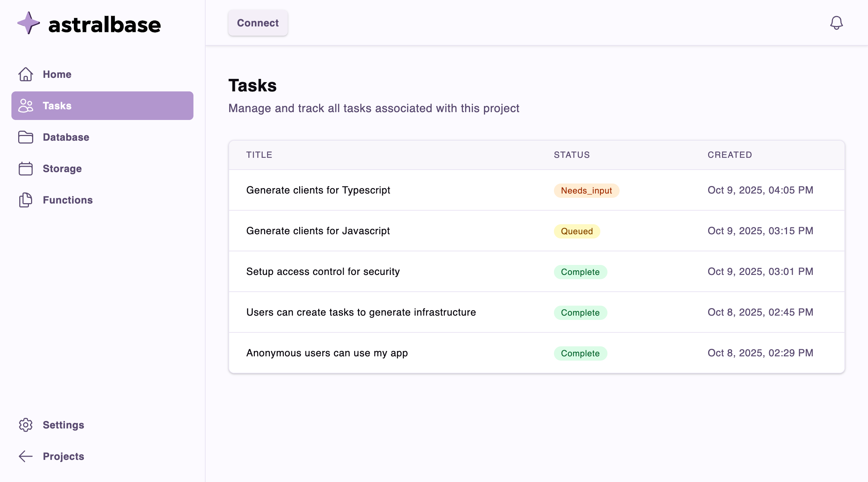Click the notifications bell icon
This screenshot has height=482, width=868.
click(837, 23)
